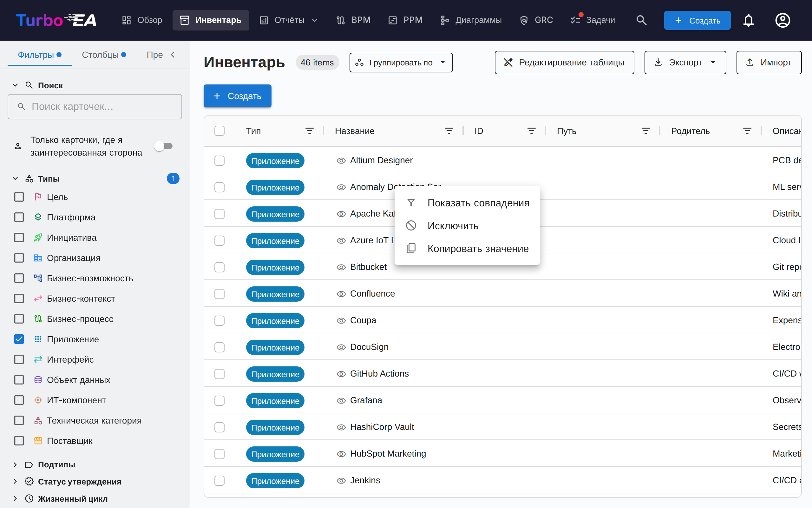Click the Turbo EA logo
Image resolution: width=812 pixels, height=508 pixels.
(x=56, y=20)
